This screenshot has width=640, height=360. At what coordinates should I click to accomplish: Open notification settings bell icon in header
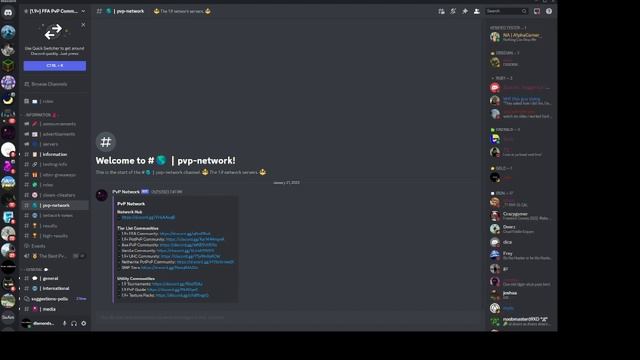453,11
